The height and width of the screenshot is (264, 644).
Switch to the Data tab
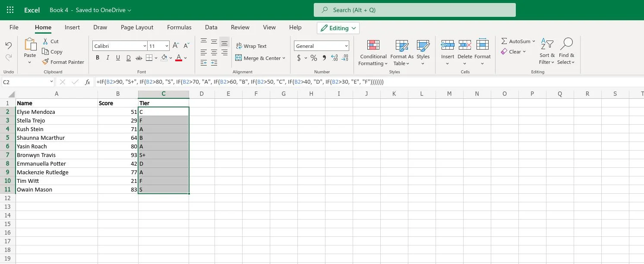(x=211, y=27)
